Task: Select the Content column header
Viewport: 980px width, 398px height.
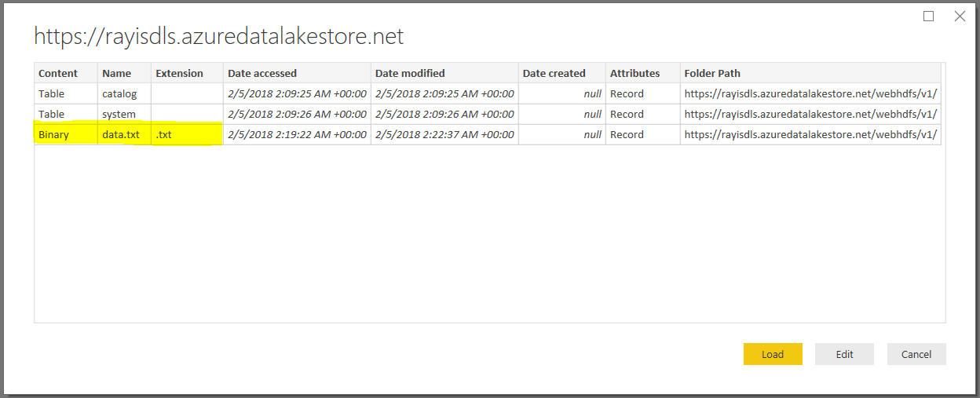Action: (58, 73)
